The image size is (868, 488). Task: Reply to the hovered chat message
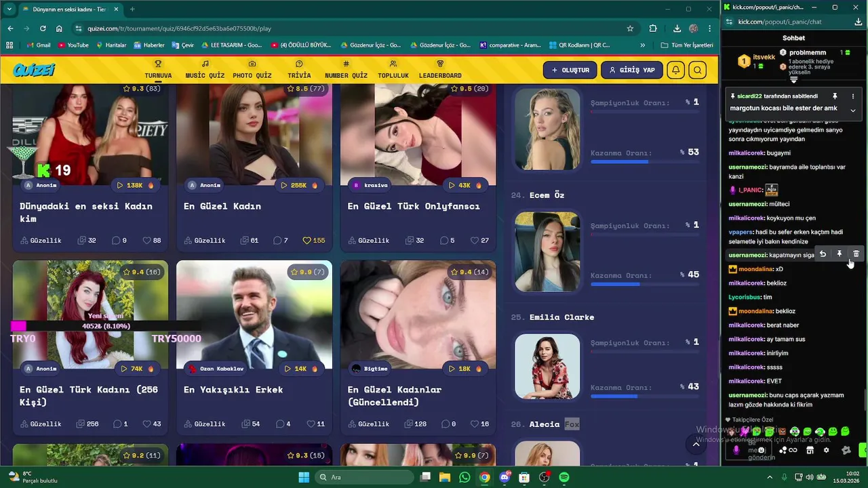pyautogui.click(x=823, y=253)
